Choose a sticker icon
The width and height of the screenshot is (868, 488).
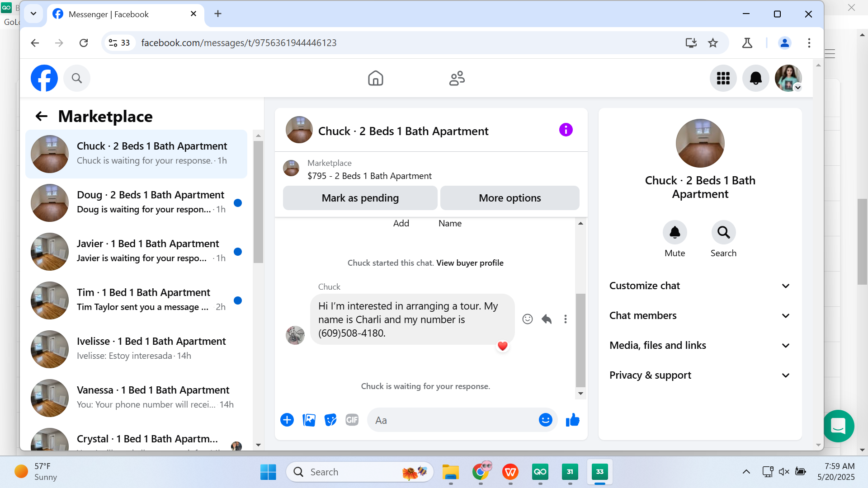point(330,420)
